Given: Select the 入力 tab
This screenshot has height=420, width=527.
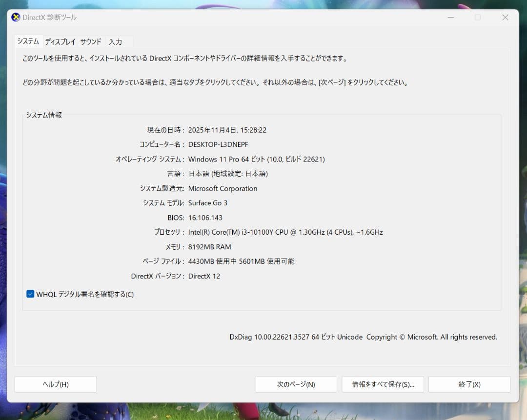Looking at the screenshot, I should 116,41.
